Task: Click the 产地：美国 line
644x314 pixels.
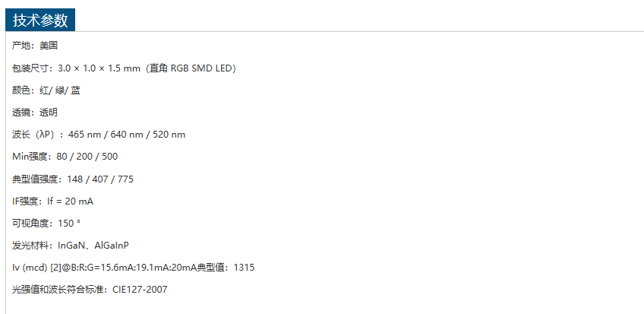Action: pos(30,46)
